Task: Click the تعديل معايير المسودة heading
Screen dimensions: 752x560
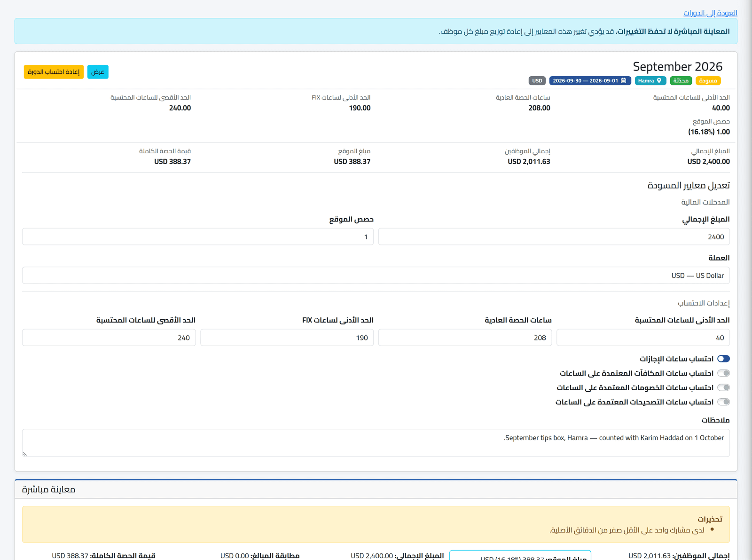Action: click(689, 185)
